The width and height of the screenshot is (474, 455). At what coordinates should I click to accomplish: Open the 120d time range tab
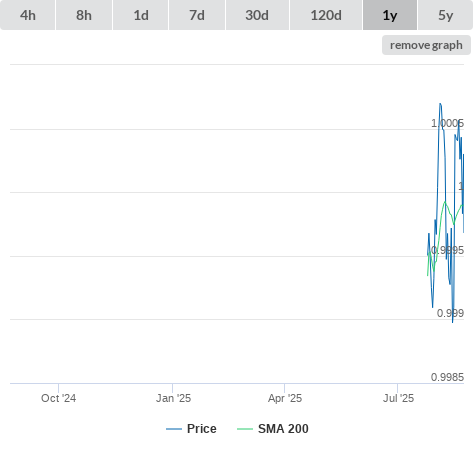coord(326,15)
